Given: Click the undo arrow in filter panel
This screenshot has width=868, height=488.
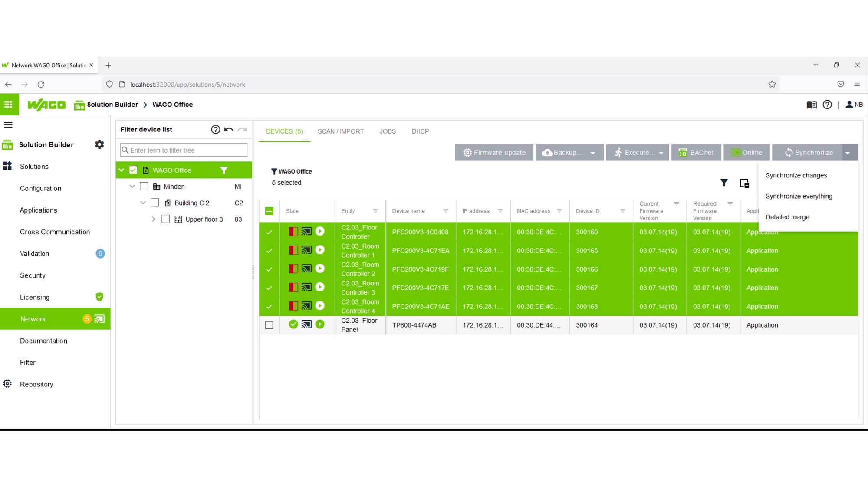Looking at the screenshot, I should click(229, 129).
